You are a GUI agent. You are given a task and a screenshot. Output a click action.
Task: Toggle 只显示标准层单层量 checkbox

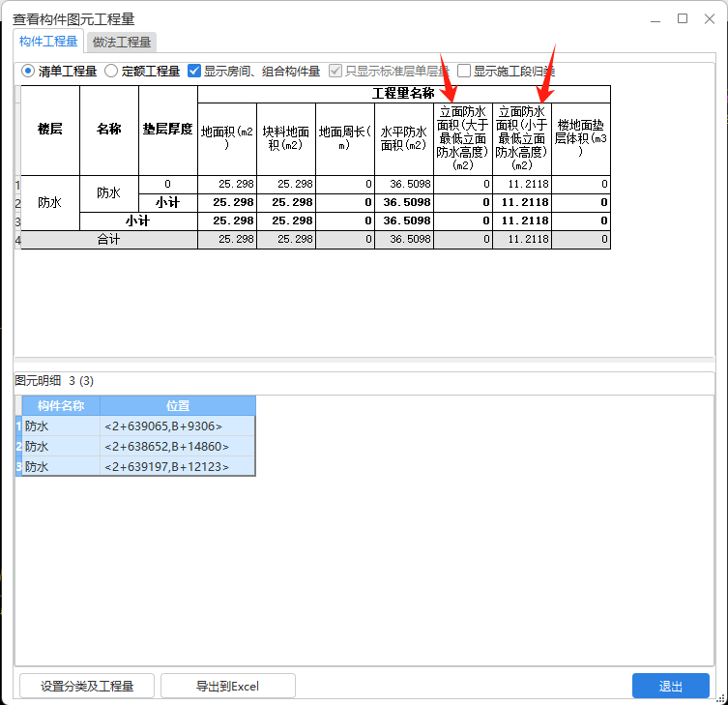coord(335,71)
